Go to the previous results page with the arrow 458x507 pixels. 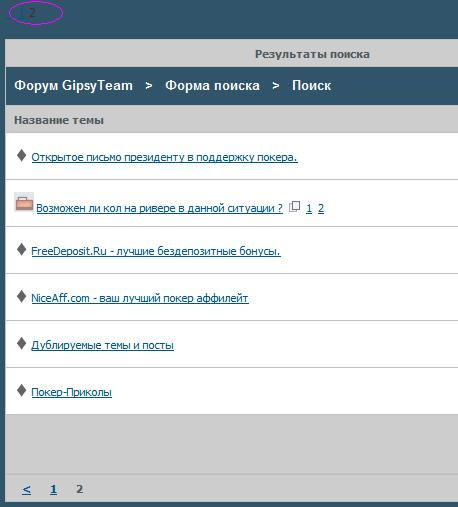27,489
